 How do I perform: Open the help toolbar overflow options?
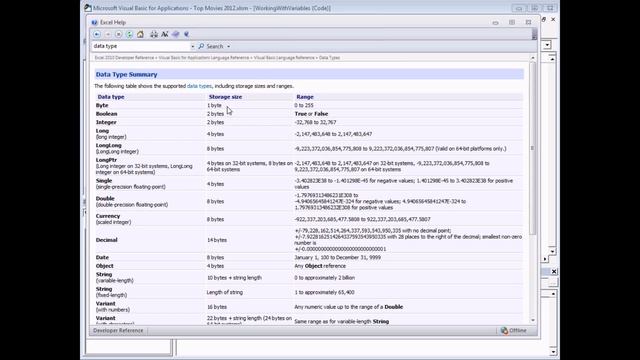pyautogui.click(x=534, y=35)
